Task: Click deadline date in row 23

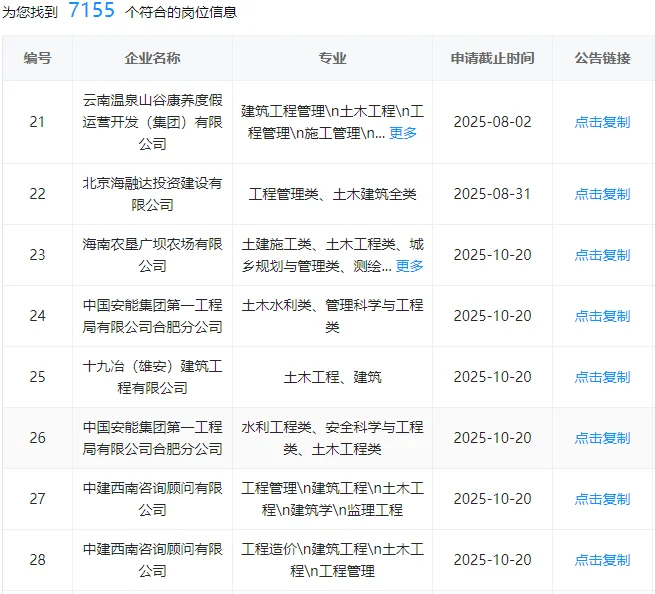Action: point(493,255)
